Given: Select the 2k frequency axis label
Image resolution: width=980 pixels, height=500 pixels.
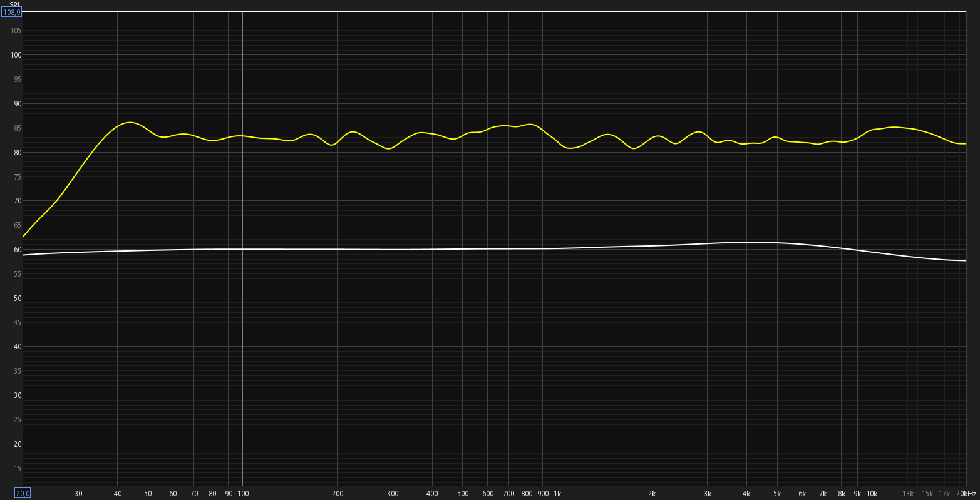Looking at the screenshot, I should (652, 494).
